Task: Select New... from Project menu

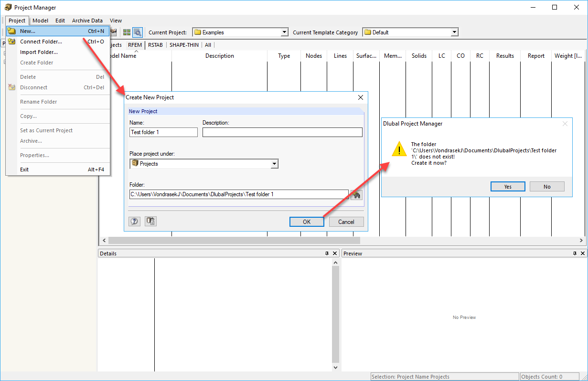Action: click(58, 31)
